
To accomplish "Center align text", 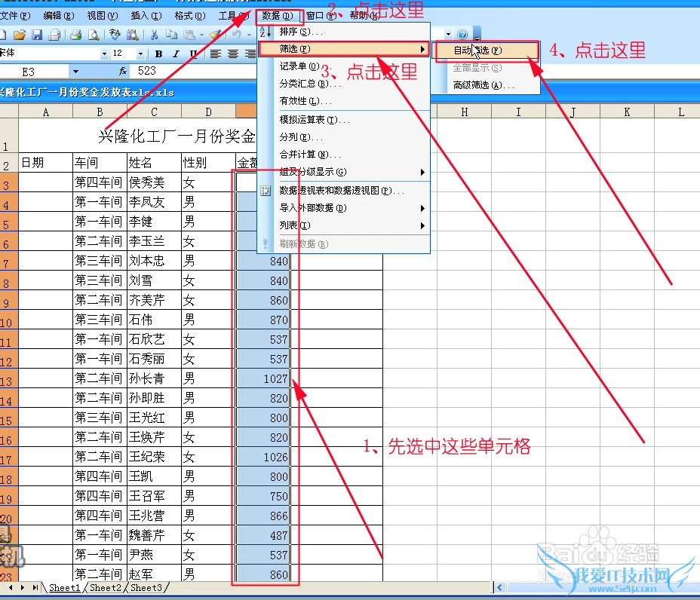I will [x=233, y=54].
